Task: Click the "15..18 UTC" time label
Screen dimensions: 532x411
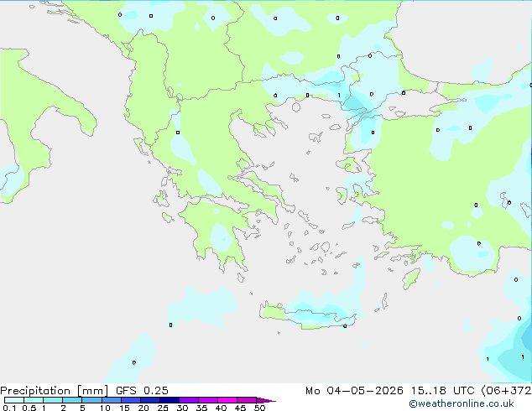Action: tap(443, 391)
